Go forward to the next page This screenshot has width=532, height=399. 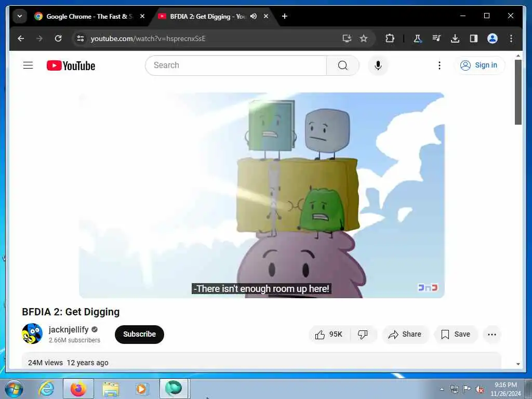pyautogui.click(x=39, y=38)
